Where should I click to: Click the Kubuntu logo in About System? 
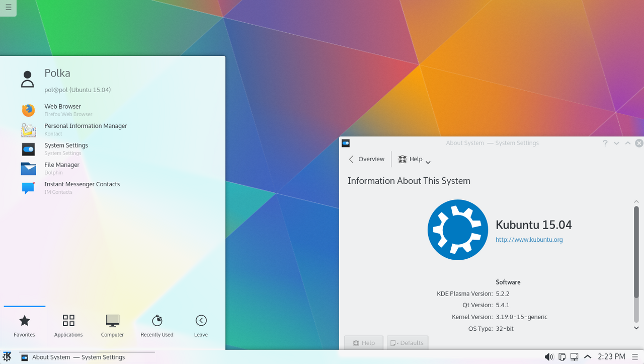tap(458, 230)
